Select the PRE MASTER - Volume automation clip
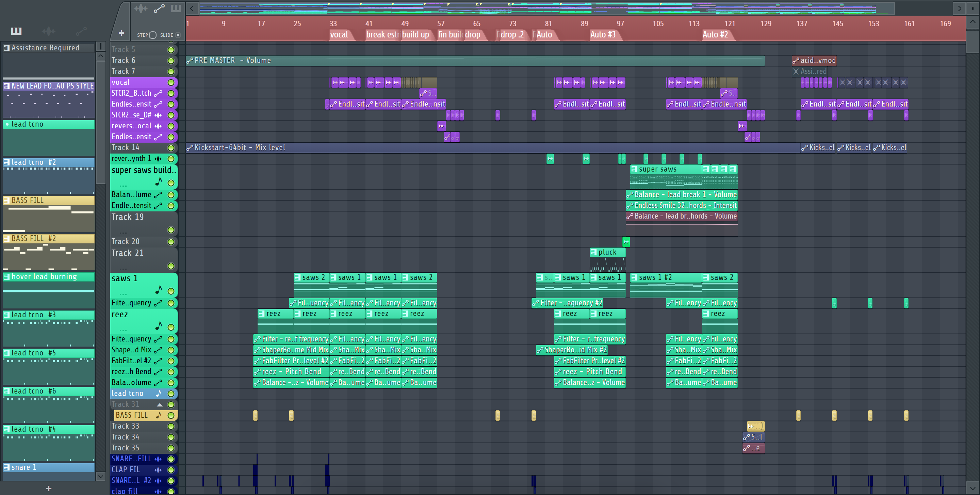Screen dimensions: 980x495 (475, 61)
